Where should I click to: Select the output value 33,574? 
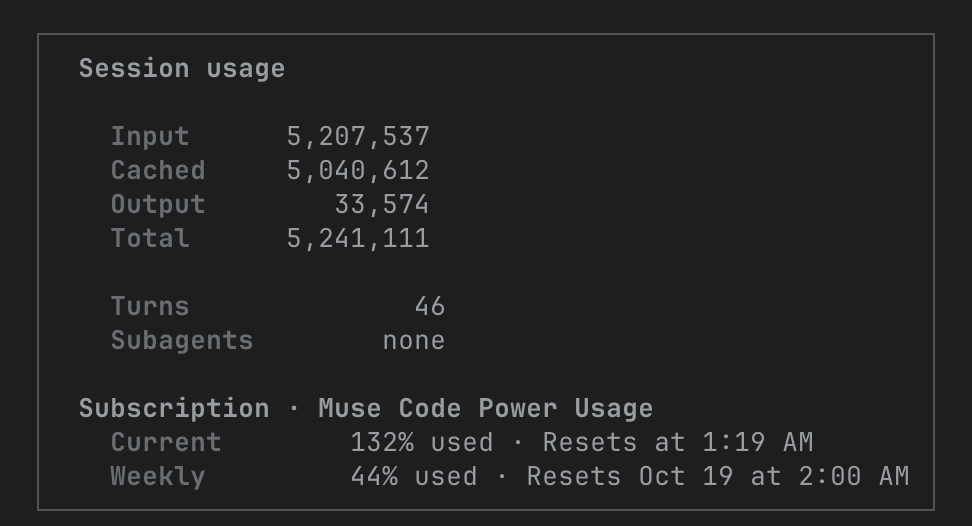(382, 204)
